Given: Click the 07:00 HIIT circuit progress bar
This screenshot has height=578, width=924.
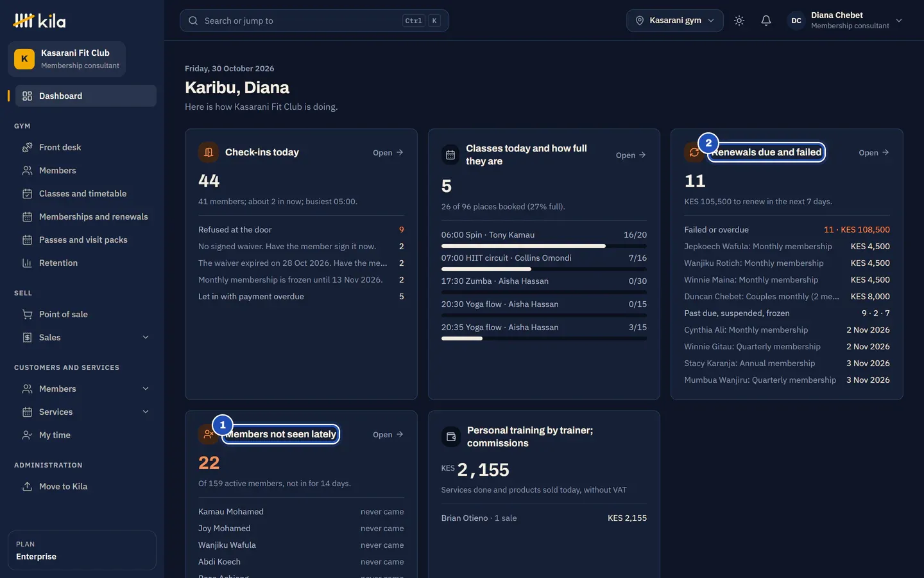Looking at the screenshot, I should (x=544, y=269).
